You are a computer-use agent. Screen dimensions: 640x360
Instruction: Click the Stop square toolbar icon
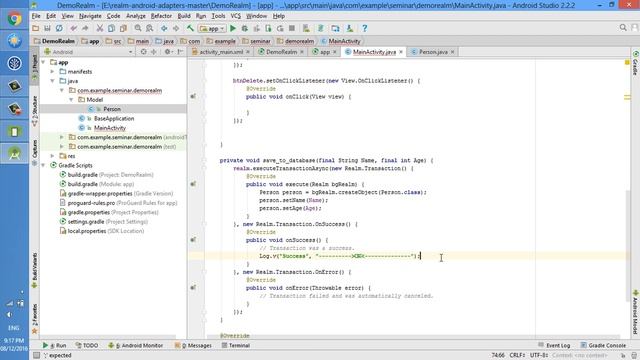click(292, 29)
